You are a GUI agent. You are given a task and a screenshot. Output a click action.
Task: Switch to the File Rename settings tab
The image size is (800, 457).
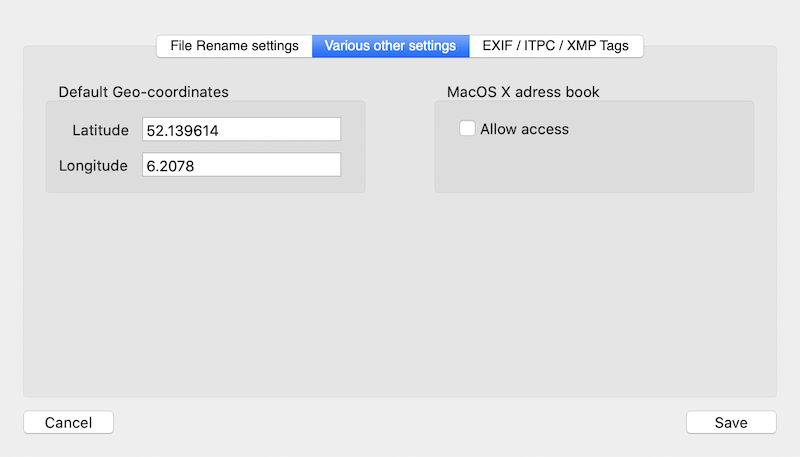[234, 46]
